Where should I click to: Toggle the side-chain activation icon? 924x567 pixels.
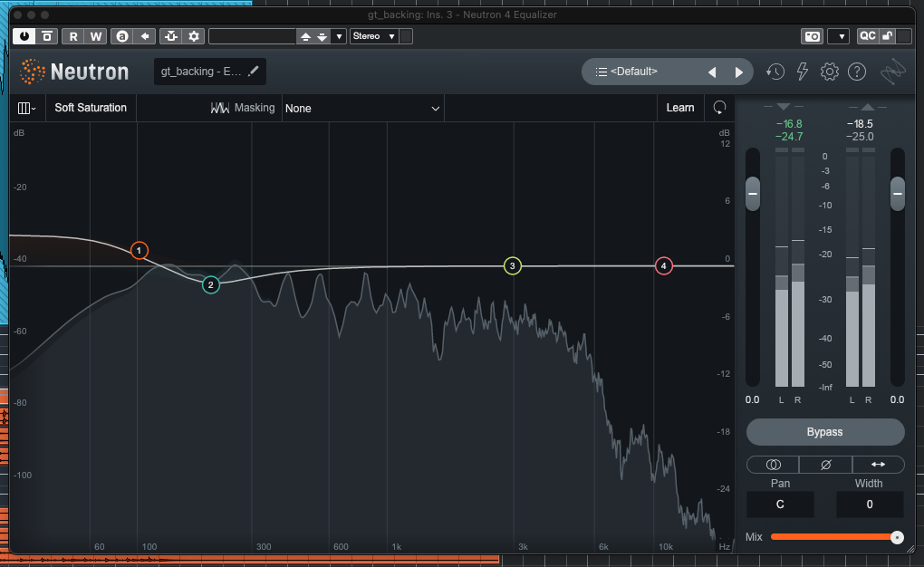point(171,36)
